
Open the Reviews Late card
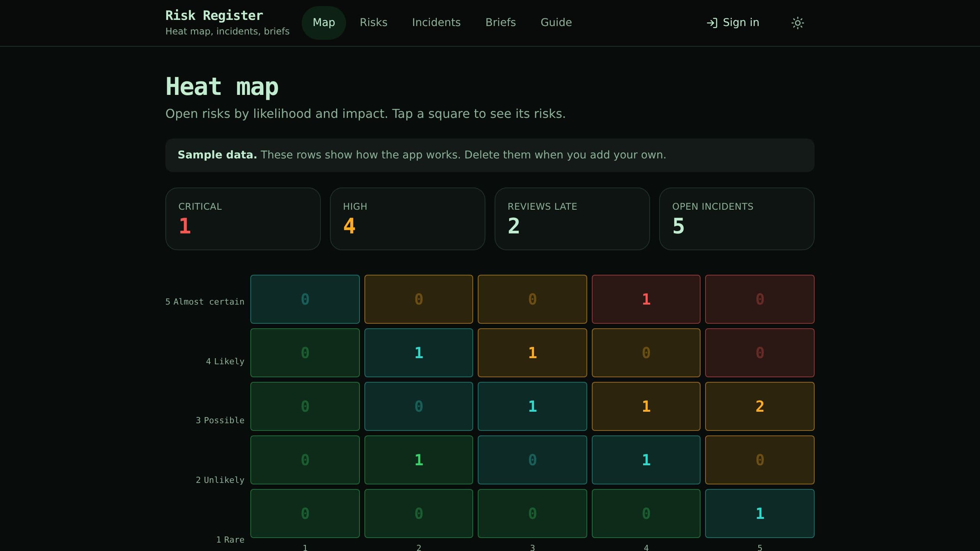tap(572, 219)
